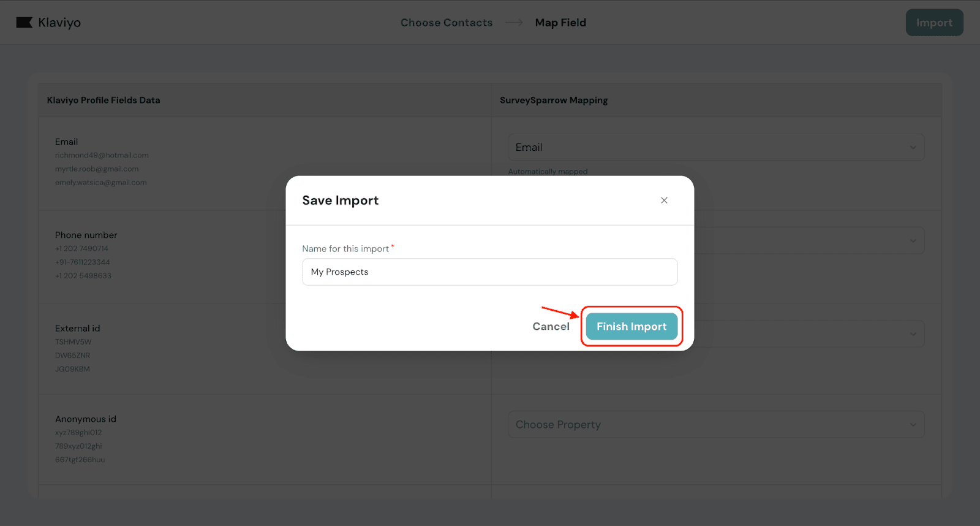Click the Klaviyo Profile Fields Data column header
980x526 pixels.
tap(104, 100)
